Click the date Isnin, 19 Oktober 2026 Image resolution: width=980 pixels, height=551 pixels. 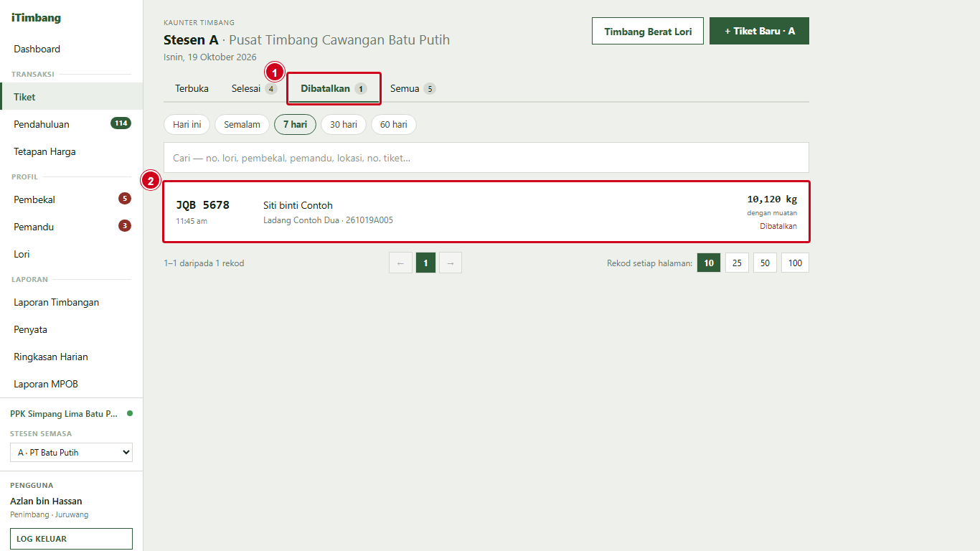click(x=210, y=57)
